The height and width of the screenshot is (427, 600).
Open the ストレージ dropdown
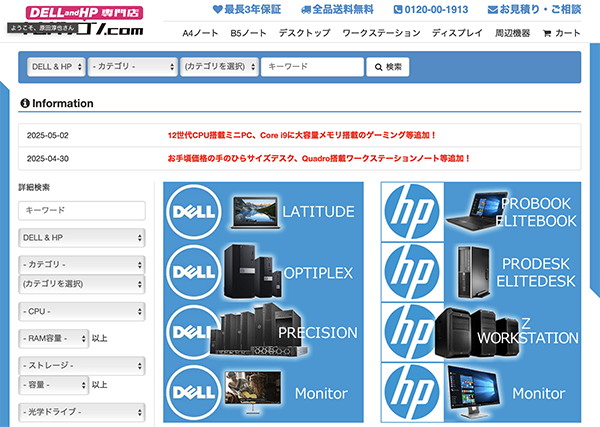point(82,366)
